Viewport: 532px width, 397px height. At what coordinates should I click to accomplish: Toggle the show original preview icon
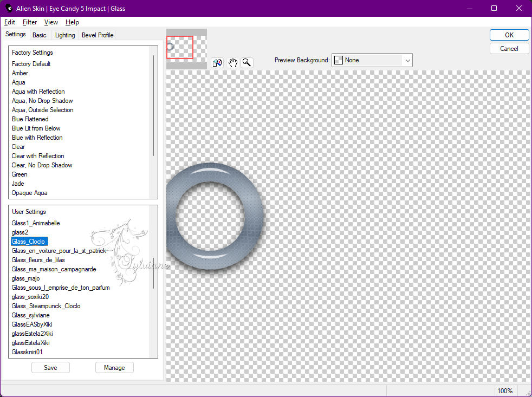coord(217,63)
